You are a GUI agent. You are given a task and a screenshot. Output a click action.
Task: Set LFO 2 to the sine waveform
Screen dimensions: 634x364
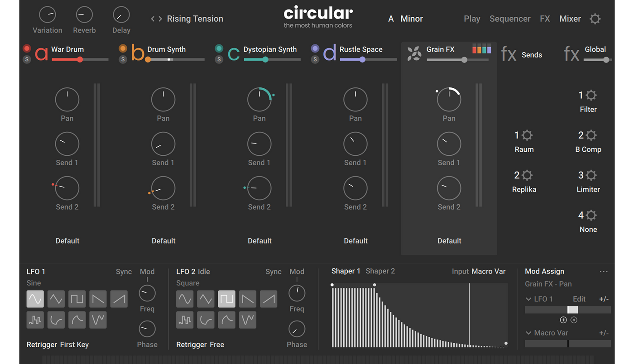(x=185, y=299)
